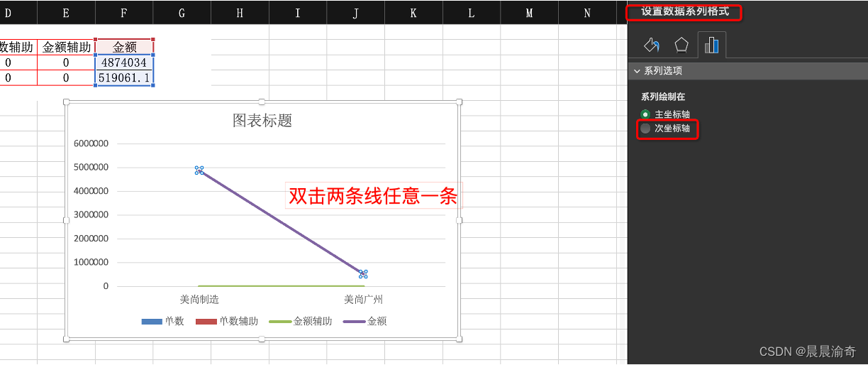
Task: Open the Series Options bar-chart tab icon
Action: pos(712,45)
